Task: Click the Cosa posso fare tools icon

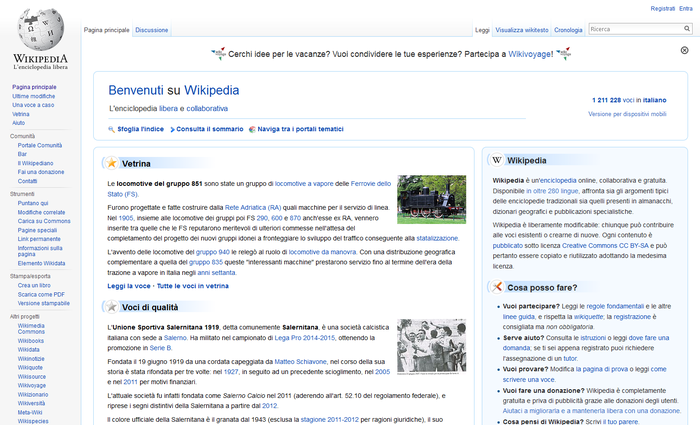Action: coord(497,287)
